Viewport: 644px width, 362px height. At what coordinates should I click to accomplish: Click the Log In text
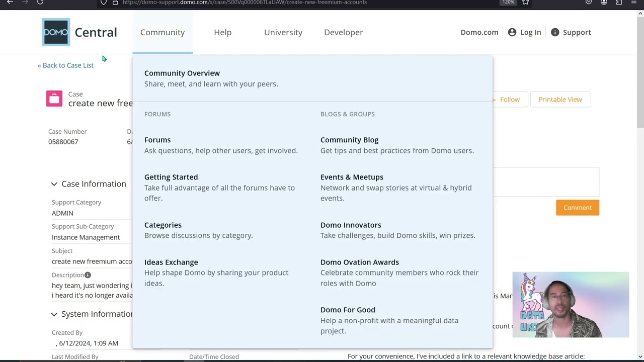point(531,32)
